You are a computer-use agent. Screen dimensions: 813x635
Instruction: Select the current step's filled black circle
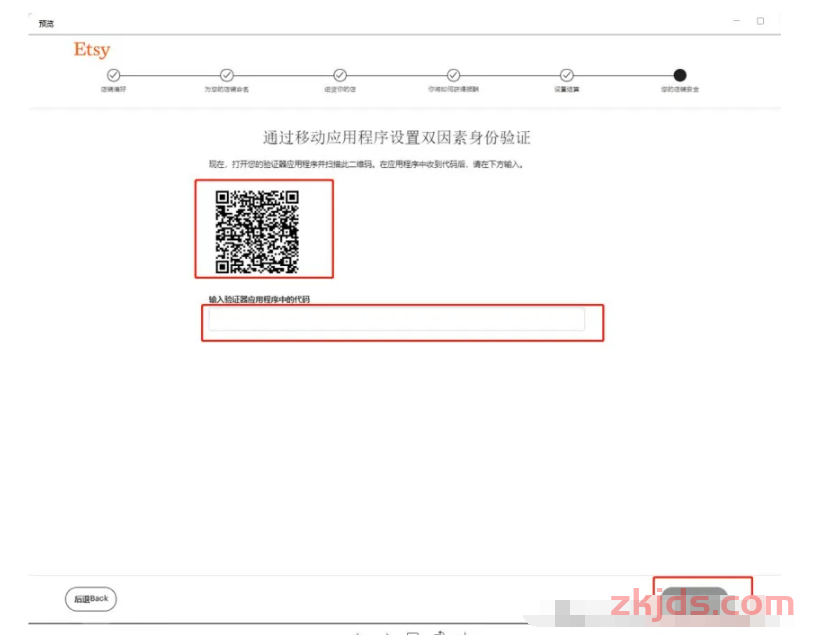pyautogui.click(x=680, y=75)
